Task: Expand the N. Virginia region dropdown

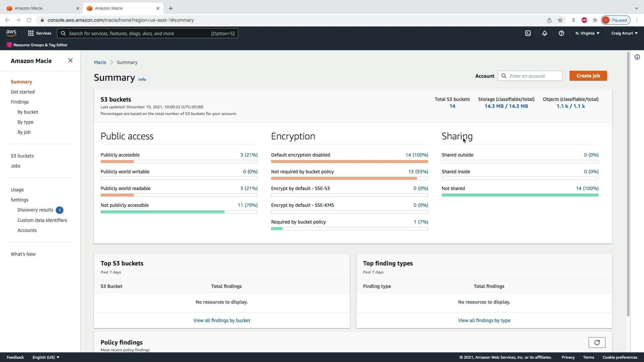Action: tap(587, 33)
